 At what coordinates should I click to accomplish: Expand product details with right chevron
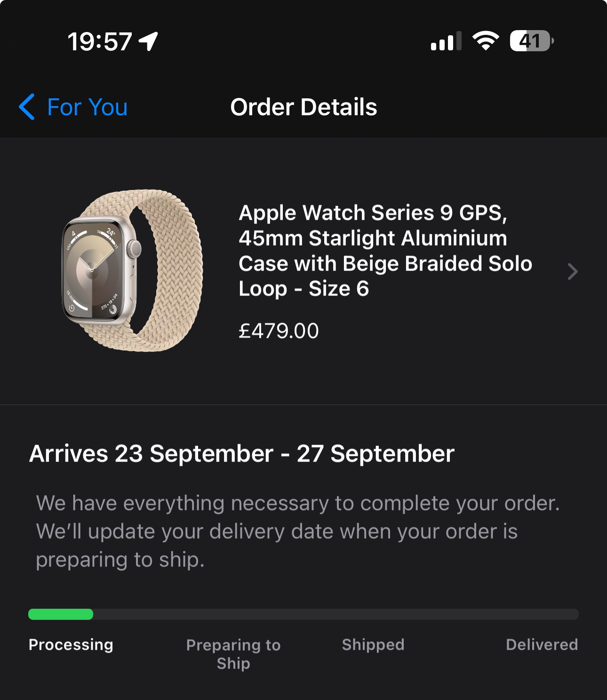(x=572, y=271)
